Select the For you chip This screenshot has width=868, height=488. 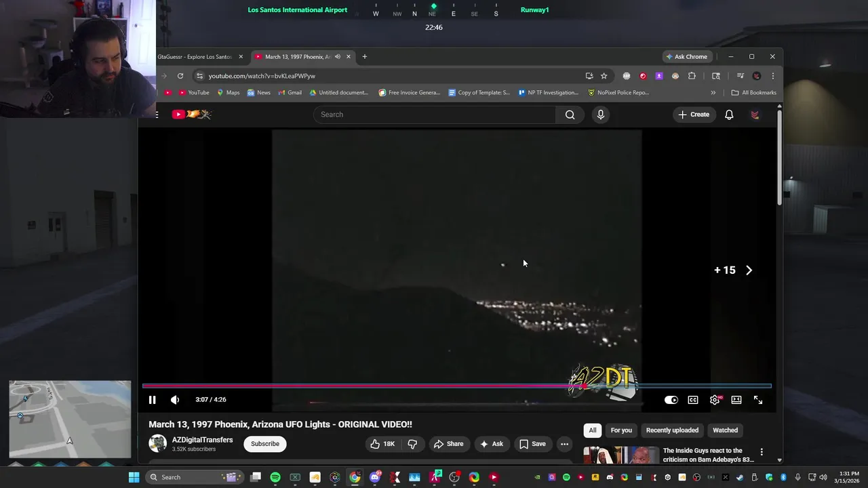621,430
